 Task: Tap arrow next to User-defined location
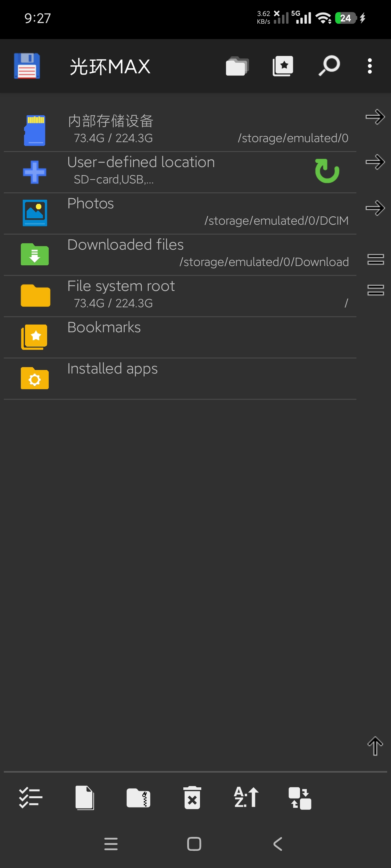[x=375, y=162]
